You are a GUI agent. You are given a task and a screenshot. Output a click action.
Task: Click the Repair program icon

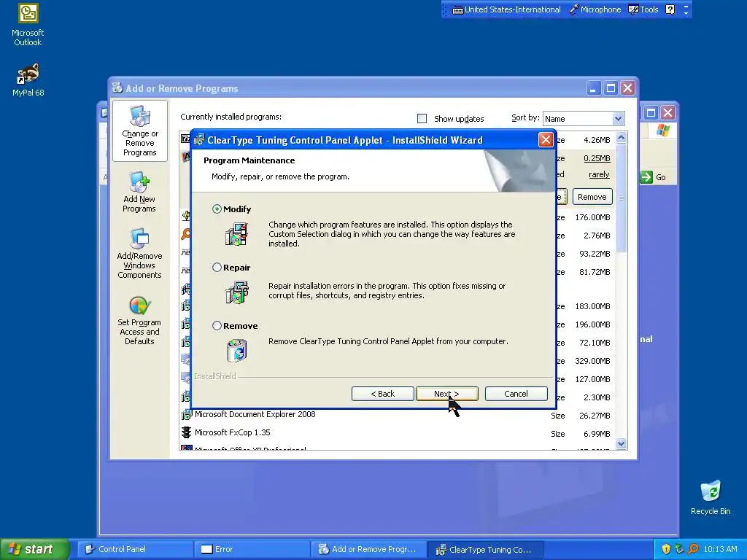pos(237,292)
